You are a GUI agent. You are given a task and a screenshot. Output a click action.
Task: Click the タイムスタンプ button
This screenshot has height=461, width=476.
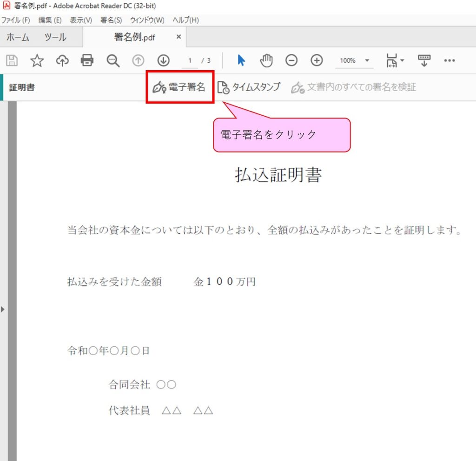point(249,87)
